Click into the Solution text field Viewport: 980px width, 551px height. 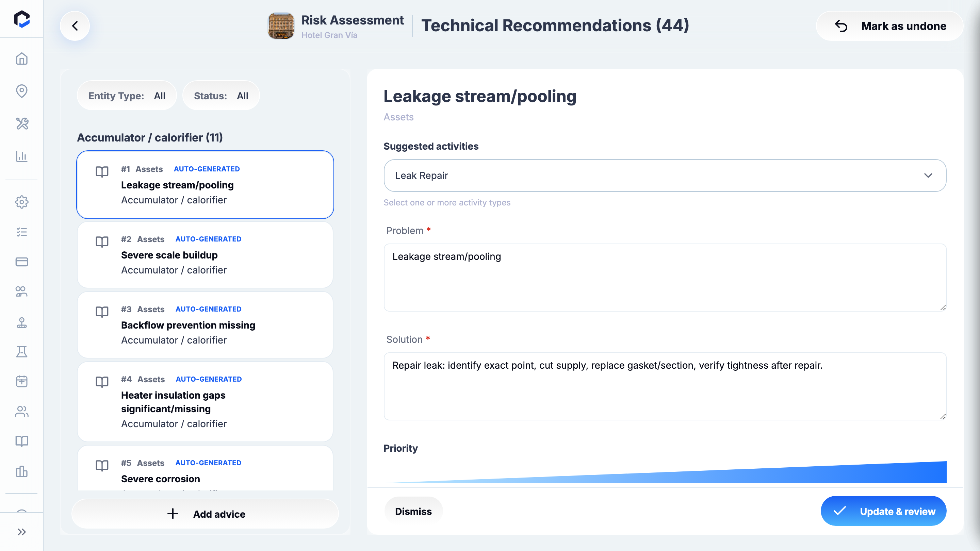pyautogui.click(x=665, y=386)
